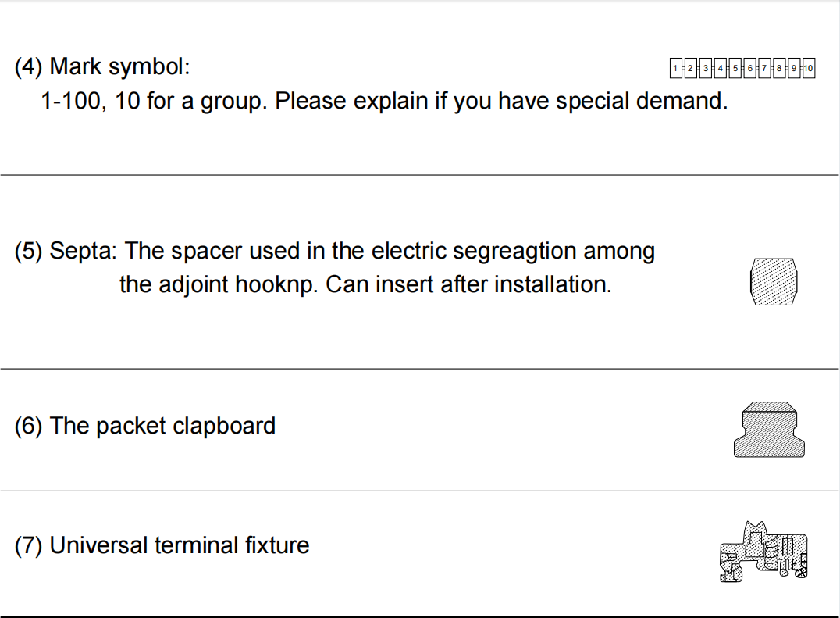Click mark symbol box number 9
The image size is (840, 618).
coord(794,68)
